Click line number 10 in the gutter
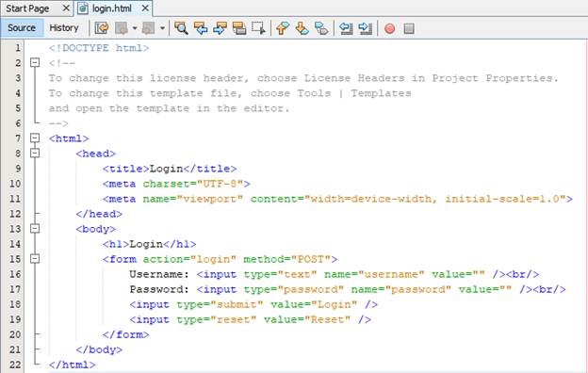Viewport: 588px width, 373px height. point(15,184)
